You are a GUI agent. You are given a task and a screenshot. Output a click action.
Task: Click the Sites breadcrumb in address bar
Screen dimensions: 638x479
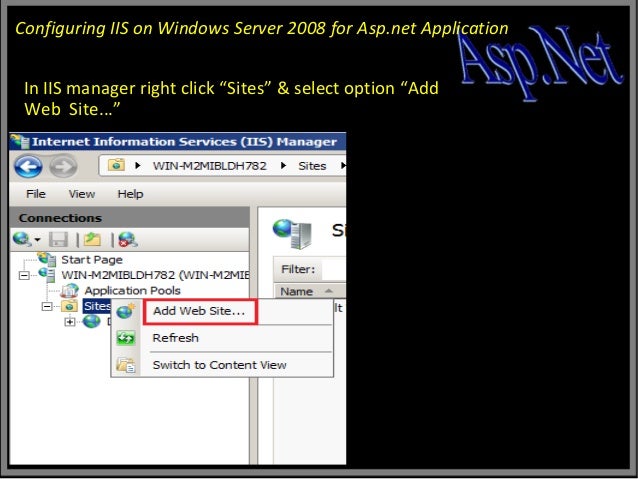point(312,166)
